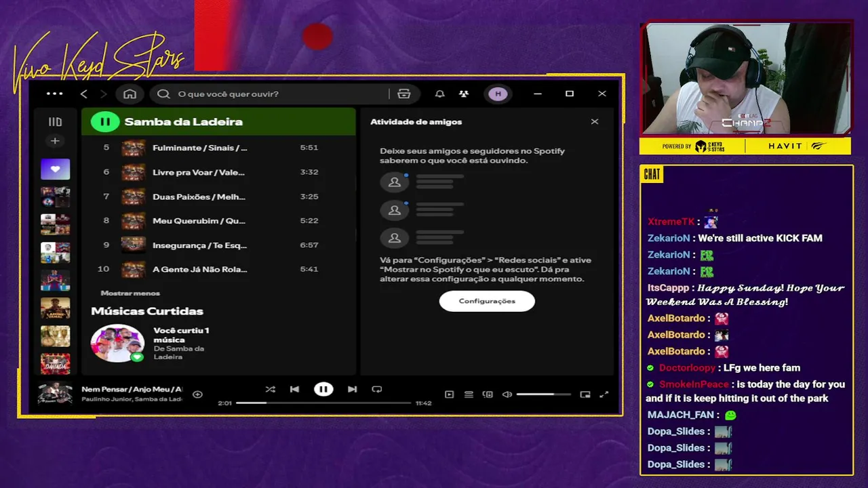Open the Spotify Home button
Image resolution: width=868 pixels, height=488 pixels.
[x=130, y=94]
